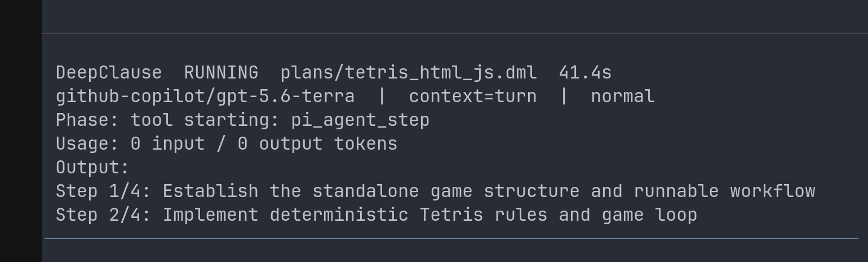868x262 pixels.
Task: Click the Output: heading
Action: point(93,168)
